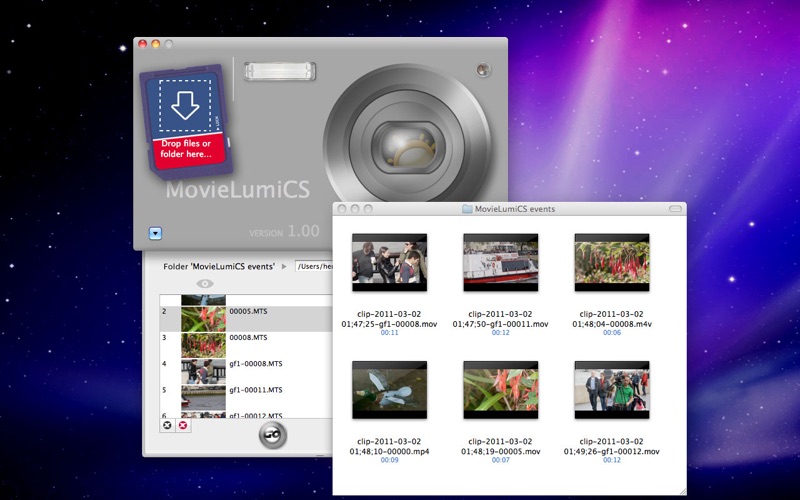This screenshot has height=500, width=800.
Task: Click the camera flash element
Action: point(280,71)
